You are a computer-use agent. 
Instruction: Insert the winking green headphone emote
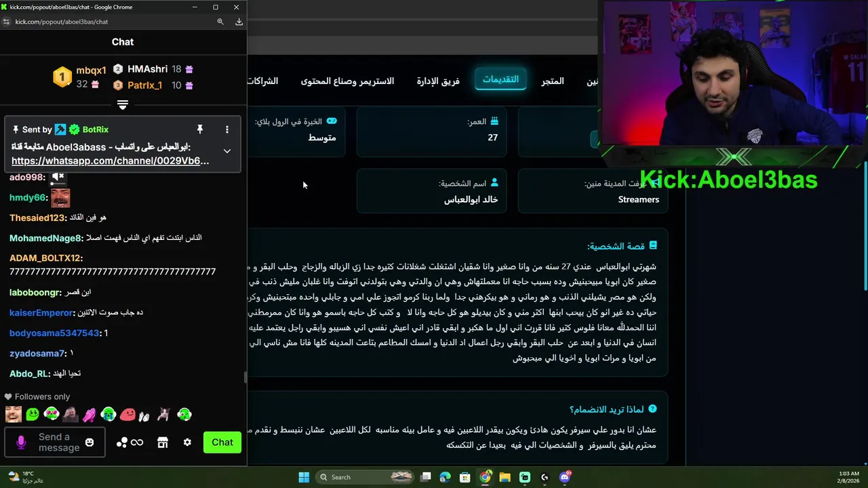(184, 414)
